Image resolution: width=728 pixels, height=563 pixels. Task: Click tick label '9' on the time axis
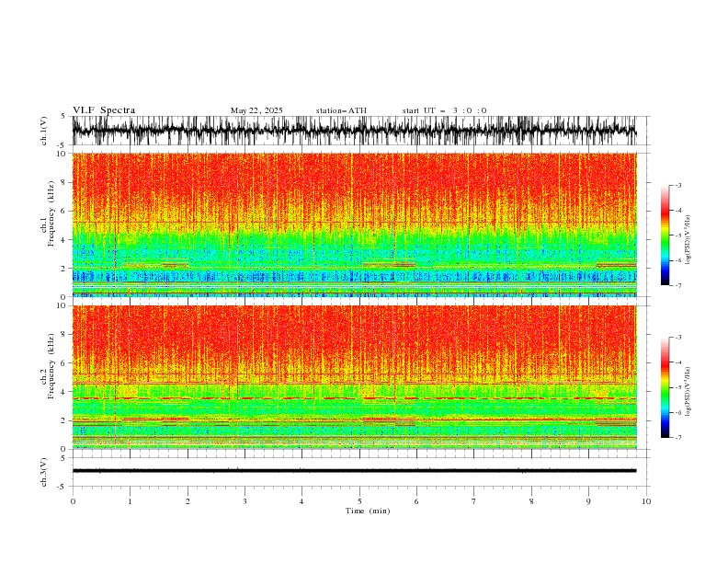coord(588,501)
